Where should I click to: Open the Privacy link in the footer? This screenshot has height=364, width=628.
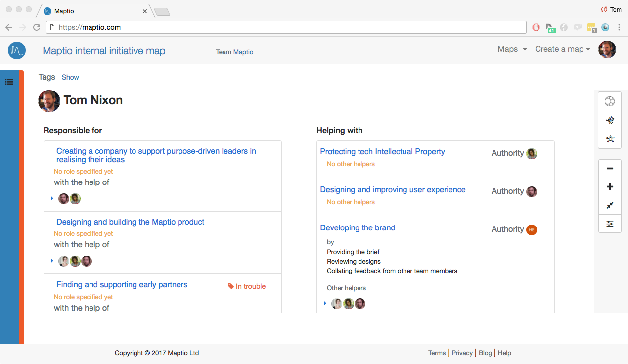[462, 353]
